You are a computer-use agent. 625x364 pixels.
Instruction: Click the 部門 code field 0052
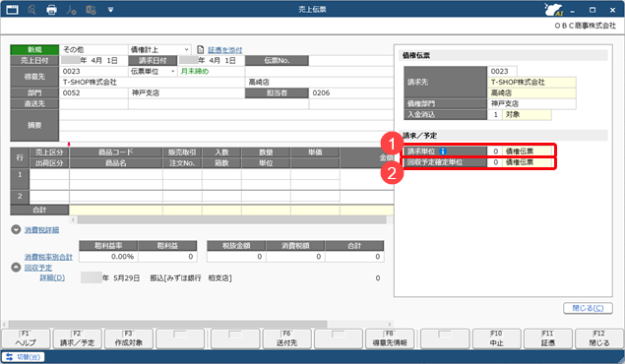[x=94, y=92]
